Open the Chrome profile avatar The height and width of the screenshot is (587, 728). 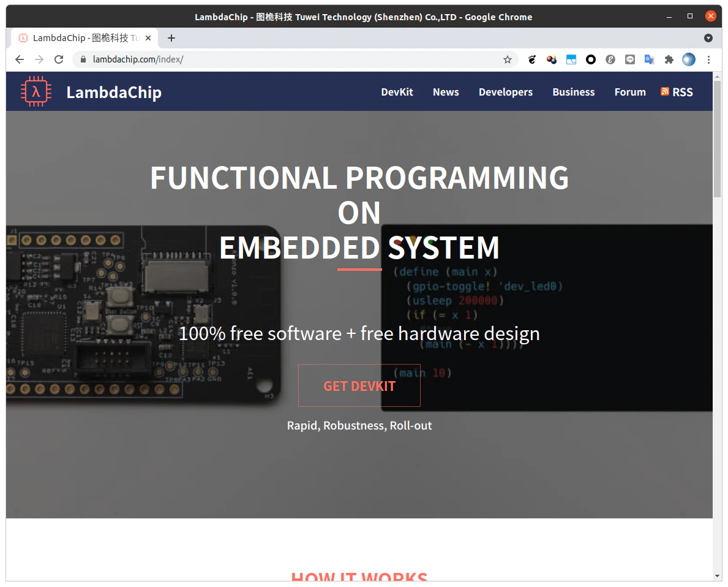689,59
